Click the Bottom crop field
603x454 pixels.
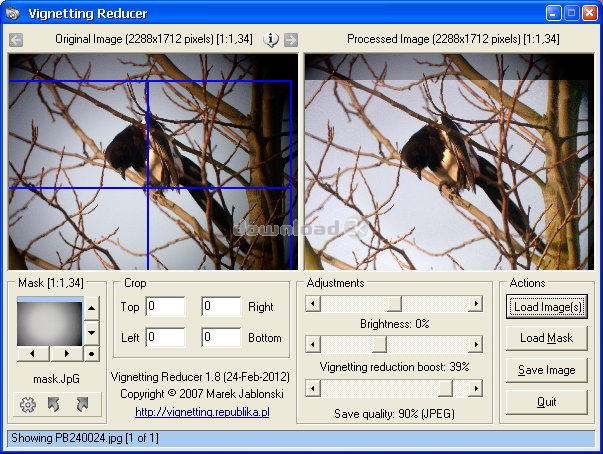[221, 337]
